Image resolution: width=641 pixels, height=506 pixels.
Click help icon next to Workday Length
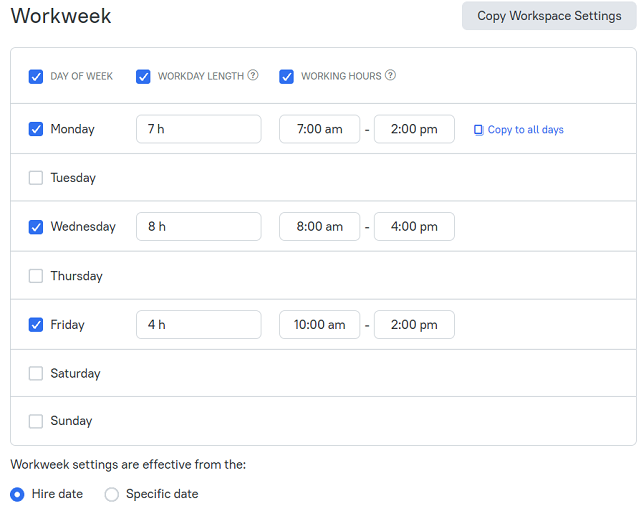point(253,75)
